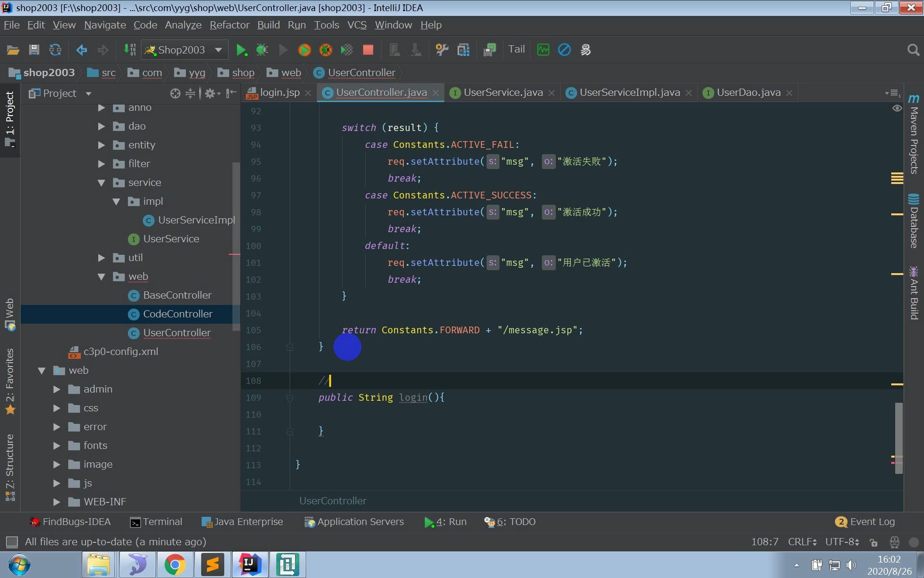Open 6: TODO tool window
Viewport: 924px width, 578px height.
510,522
